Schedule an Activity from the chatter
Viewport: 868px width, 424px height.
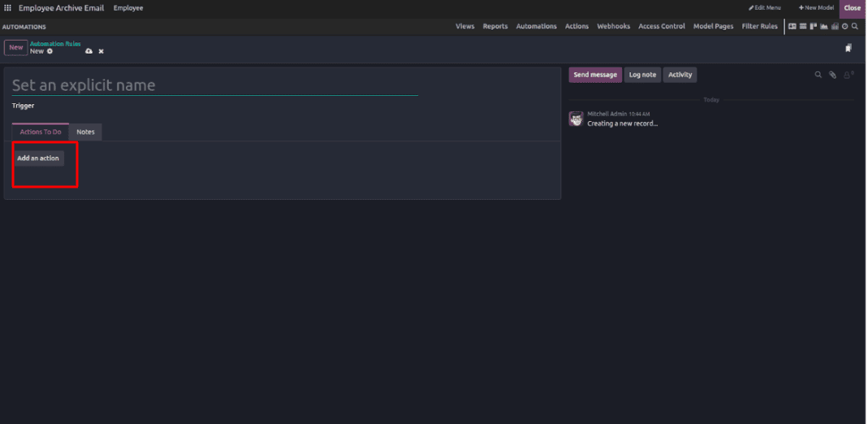(x=680, y=75)
